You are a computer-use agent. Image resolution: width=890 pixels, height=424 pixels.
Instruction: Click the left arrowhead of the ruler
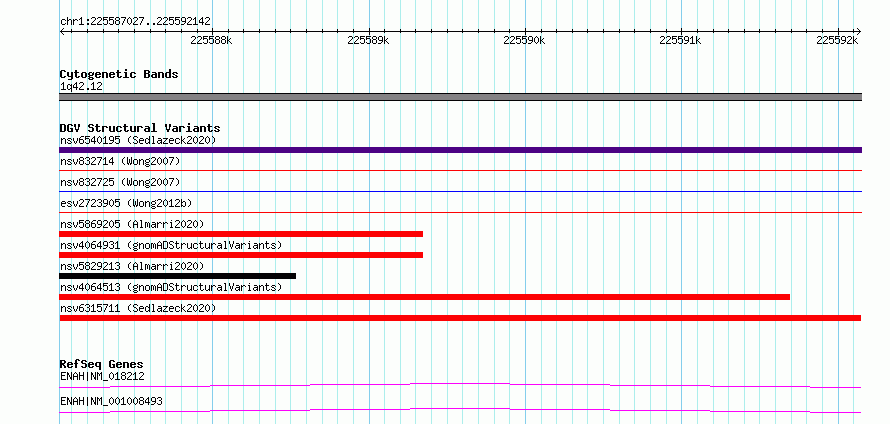(62, 32)
